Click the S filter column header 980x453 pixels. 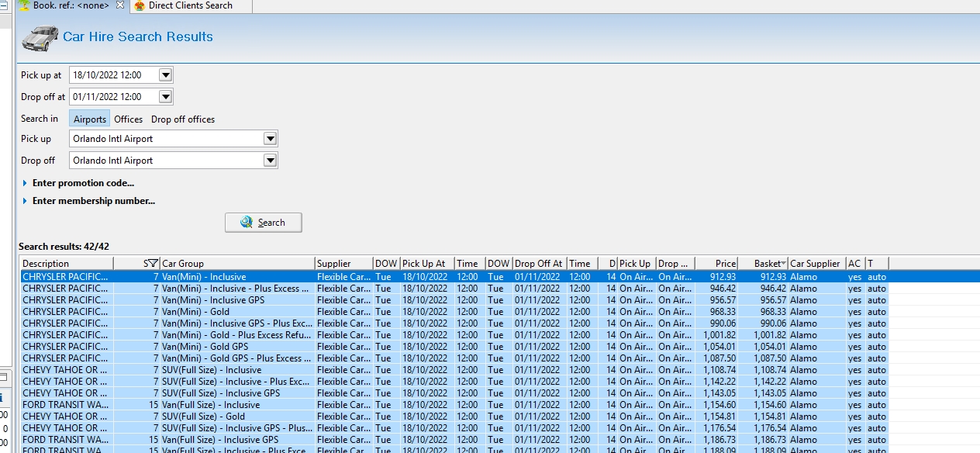coord(136,264)
